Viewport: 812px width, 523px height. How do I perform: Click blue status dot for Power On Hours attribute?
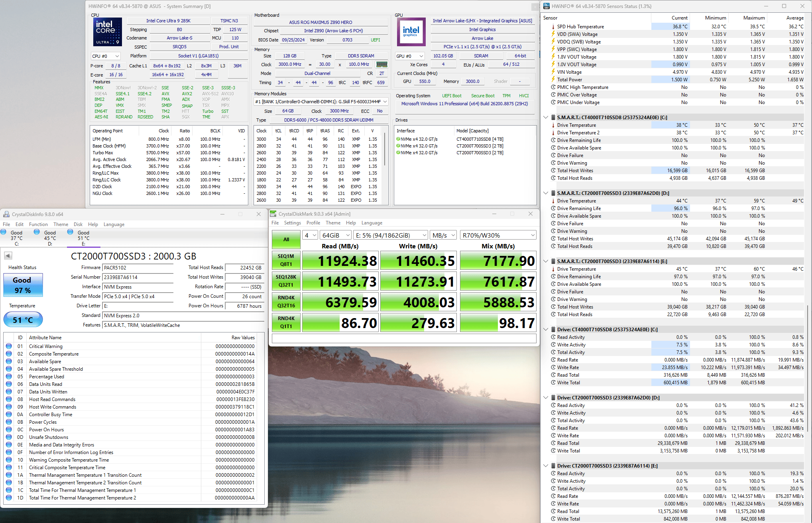coord(9,430)
